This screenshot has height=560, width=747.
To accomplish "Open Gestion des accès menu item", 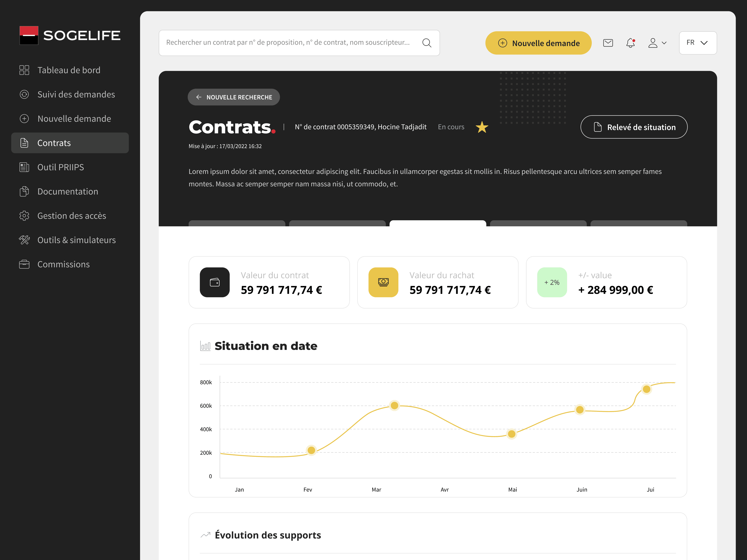I will click(70, 216).
